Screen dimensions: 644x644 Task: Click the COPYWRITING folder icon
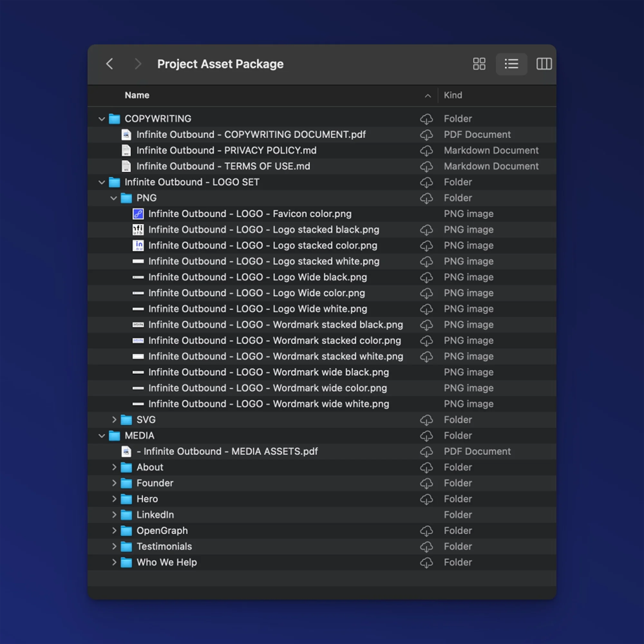click(114, 119)
